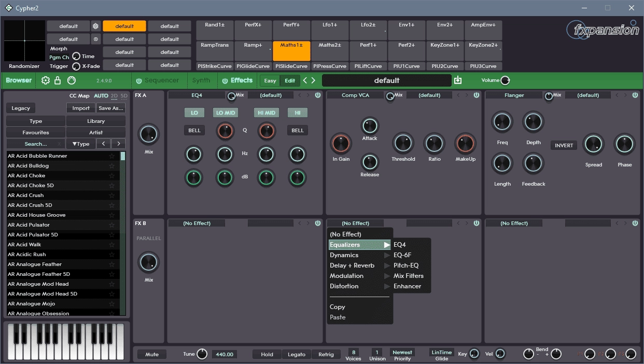
Task: Toggle Effects power button
Action: [x=225, y=80]
